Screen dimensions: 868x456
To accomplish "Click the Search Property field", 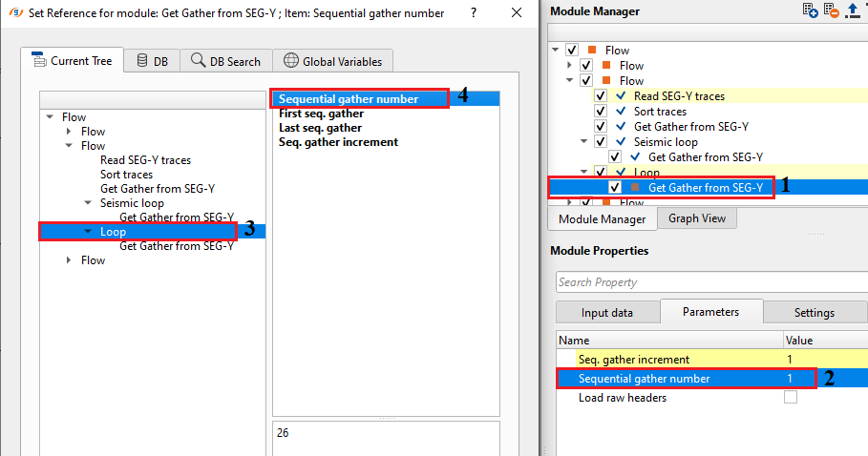I will click(x=712, y=282).
